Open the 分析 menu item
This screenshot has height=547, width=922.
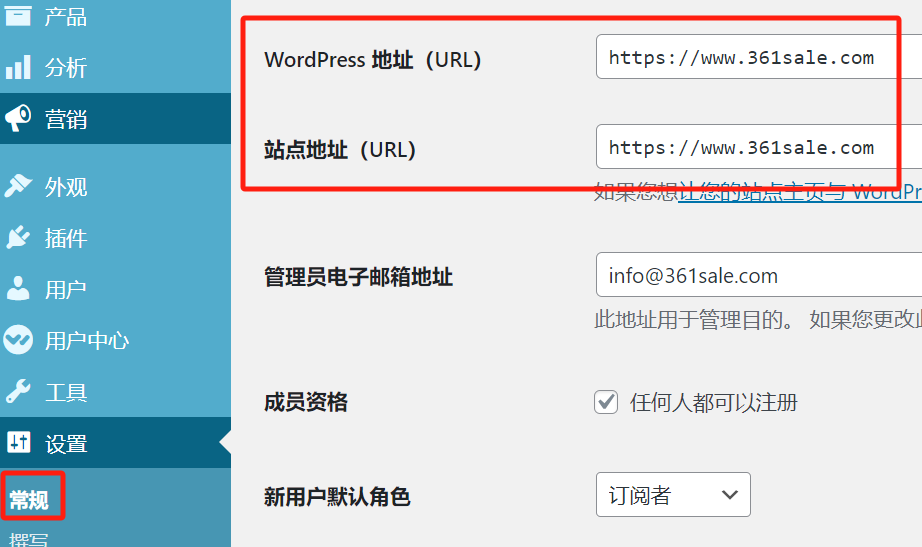[115, 67]
